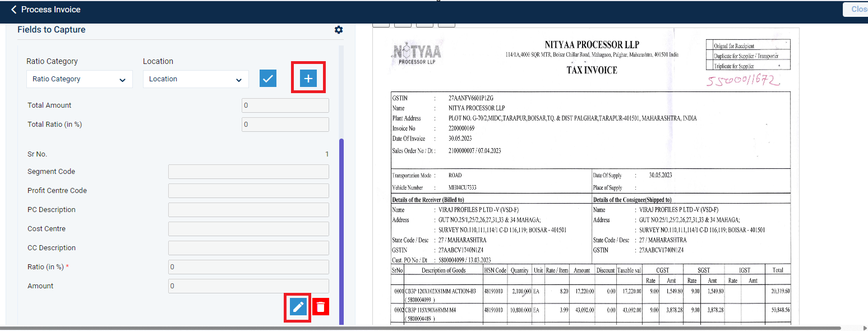Add a new ratio row with plus button
Screen dimensions: 868x331
[308, 79]
